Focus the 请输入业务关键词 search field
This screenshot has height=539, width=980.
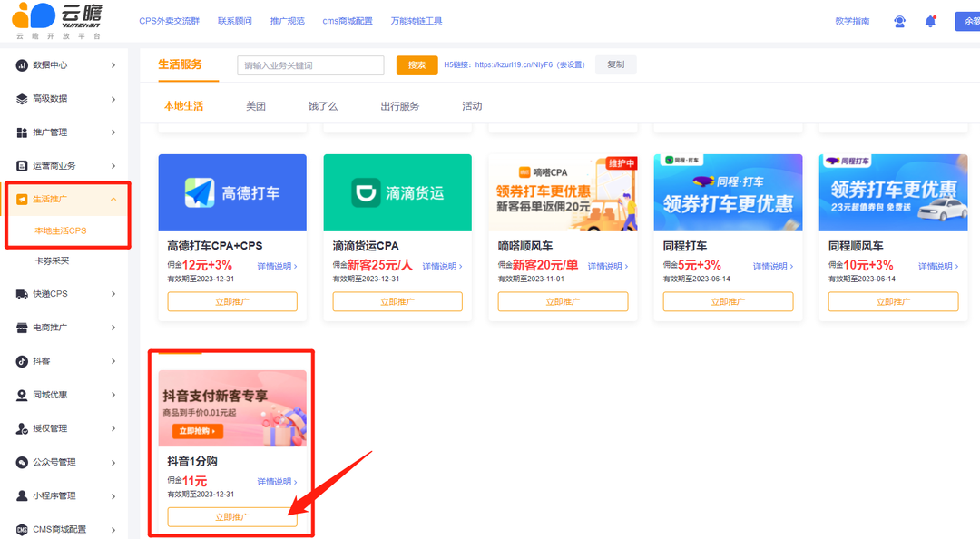[x=310, y=65]
